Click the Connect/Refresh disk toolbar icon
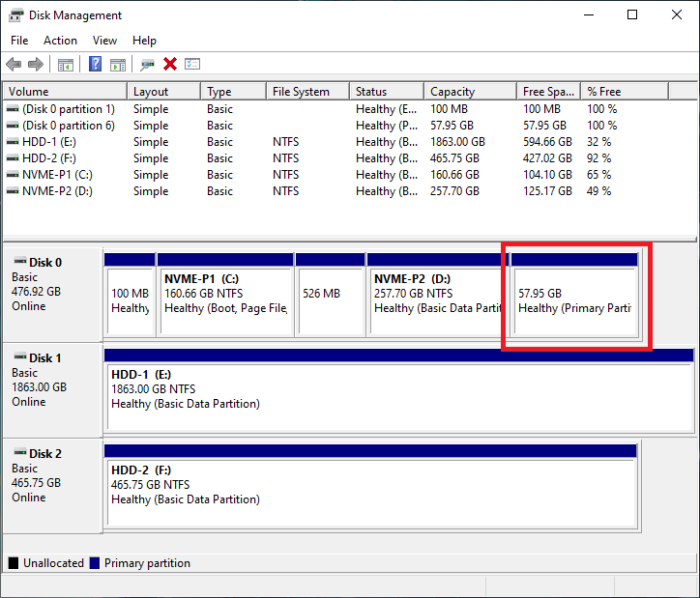 (x=147, y=65)
